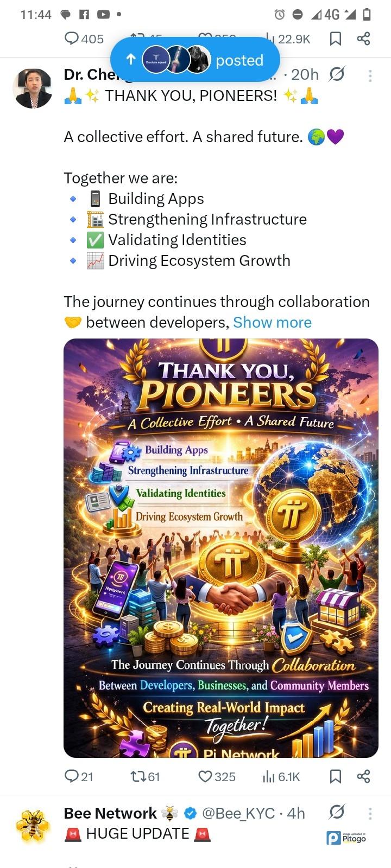
Task: Open more options for Dr. Chen's post
Action: (370, 75)
